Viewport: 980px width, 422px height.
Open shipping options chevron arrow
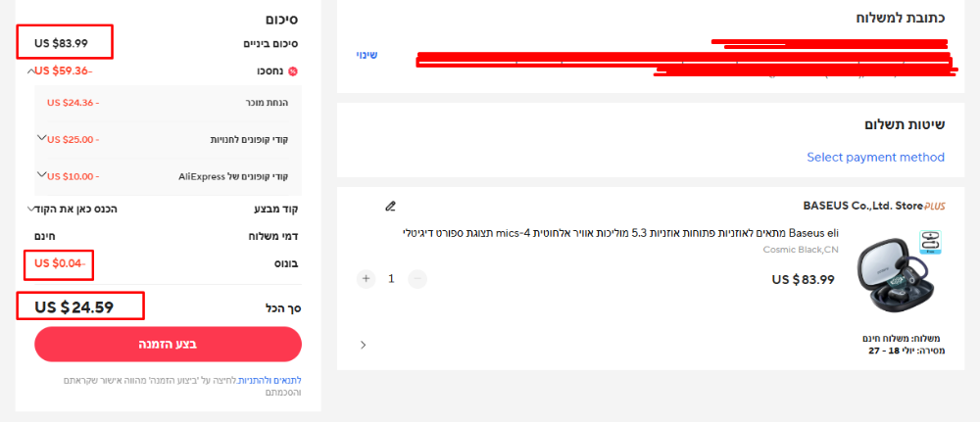364,345
